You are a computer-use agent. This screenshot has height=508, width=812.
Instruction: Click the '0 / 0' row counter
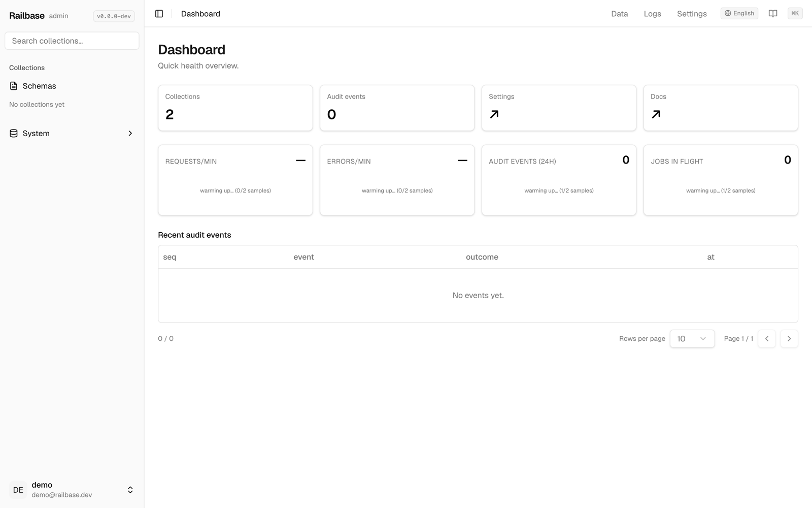[165, 338]
